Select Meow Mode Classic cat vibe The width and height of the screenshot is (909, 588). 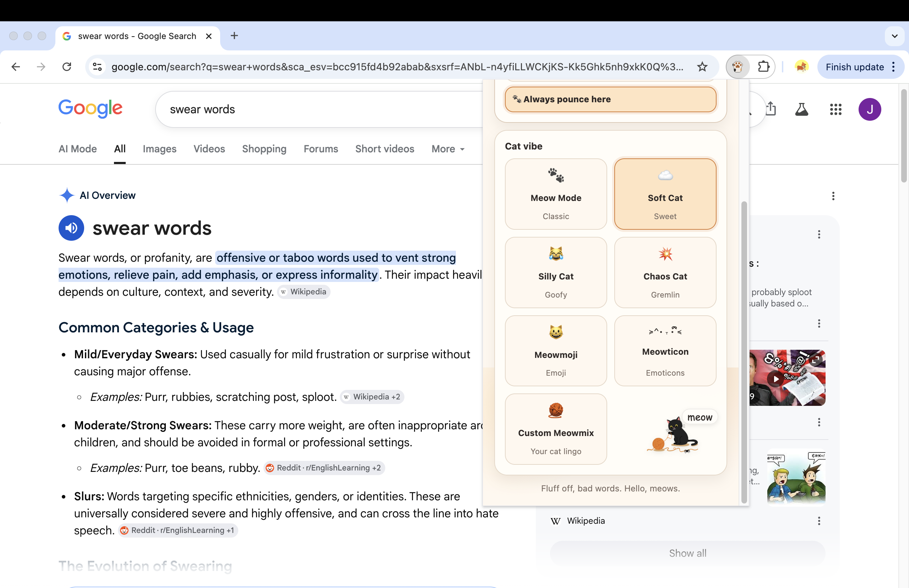[x=555, y=194]
